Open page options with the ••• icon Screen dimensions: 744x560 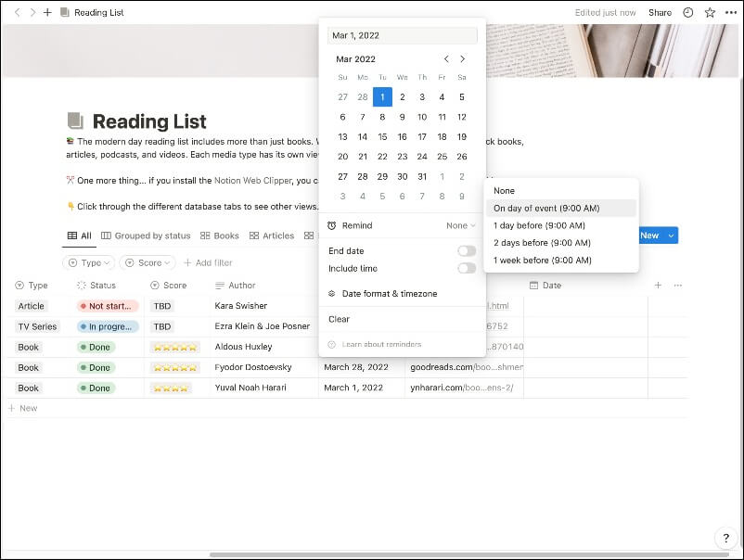732,12
